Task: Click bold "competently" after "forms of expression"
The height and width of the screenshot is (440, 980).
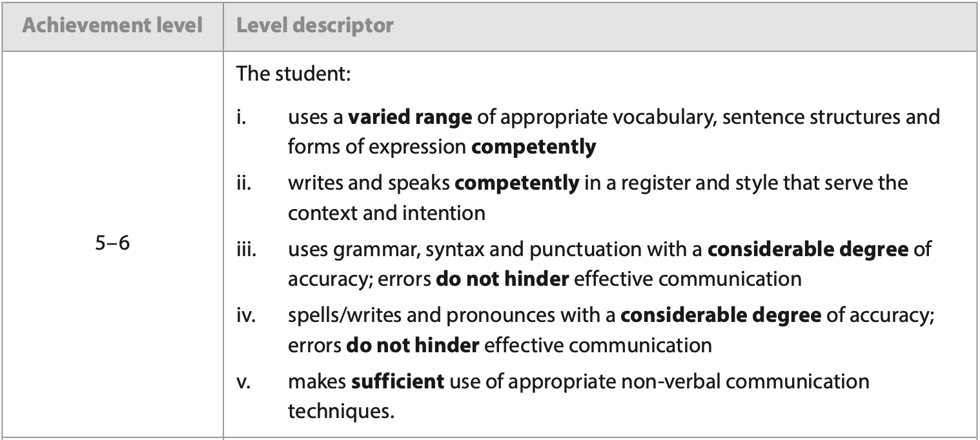Action: pos(533,147)
